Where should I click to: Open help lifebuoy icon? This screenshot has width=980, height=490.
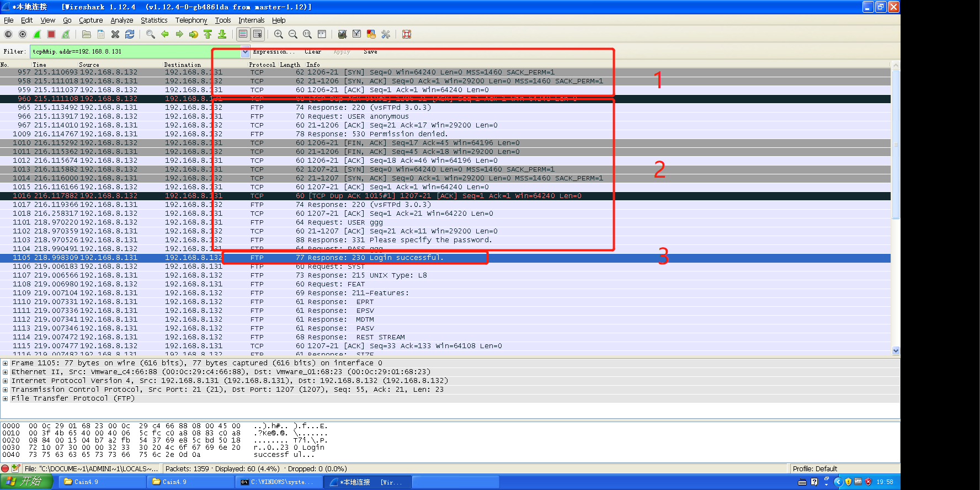[x=407, y=34]
